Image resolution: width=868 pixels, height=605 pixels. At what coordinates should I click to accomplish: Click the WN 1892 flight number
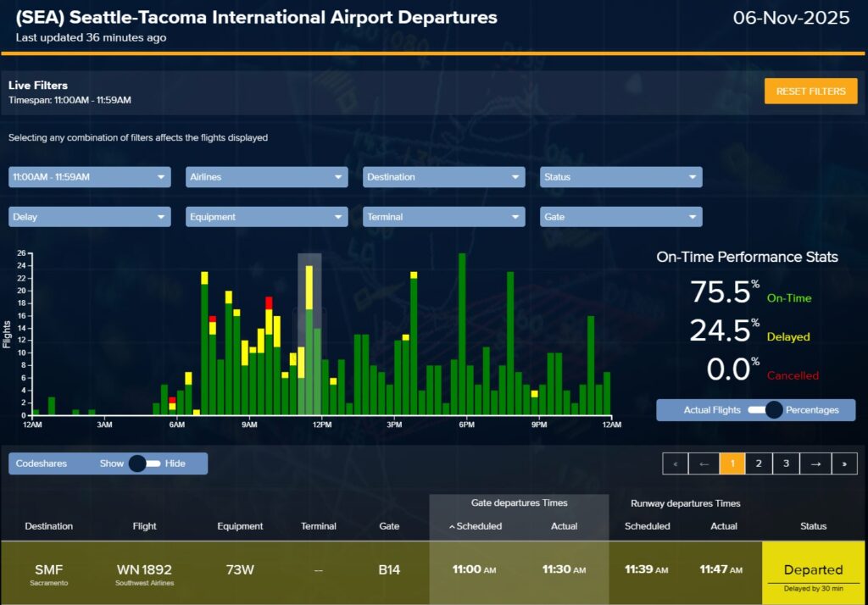[145, 569]
